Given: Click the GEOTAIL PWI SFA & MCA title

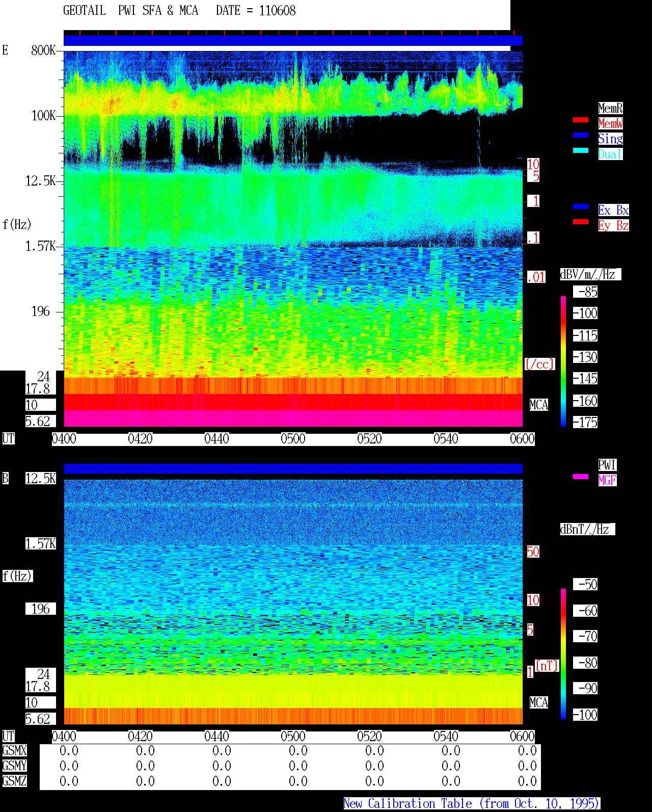Looking at the screenshot, I should (x=130, y=11).
